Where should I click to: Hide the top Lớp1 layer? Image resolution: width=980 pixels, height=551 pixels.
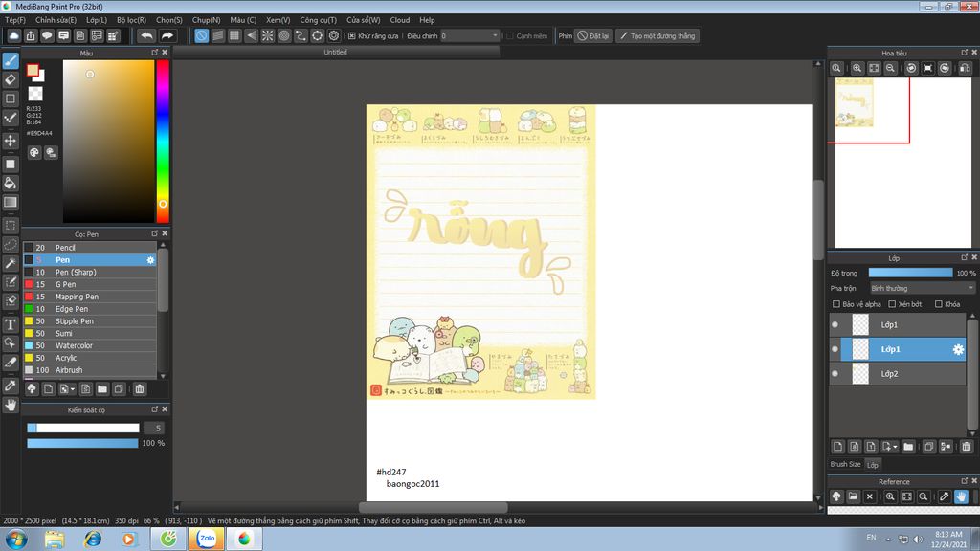click(835, 325)
